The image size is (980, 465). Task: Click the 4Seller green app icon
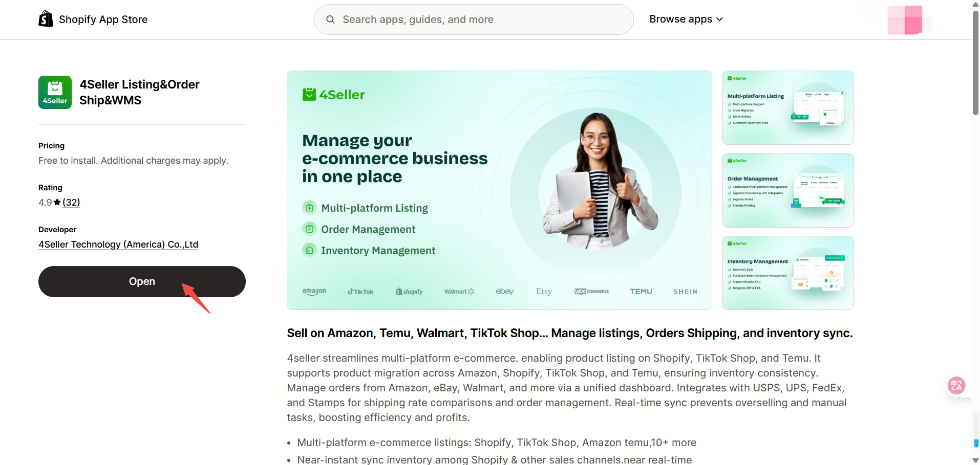click(55, 92)
